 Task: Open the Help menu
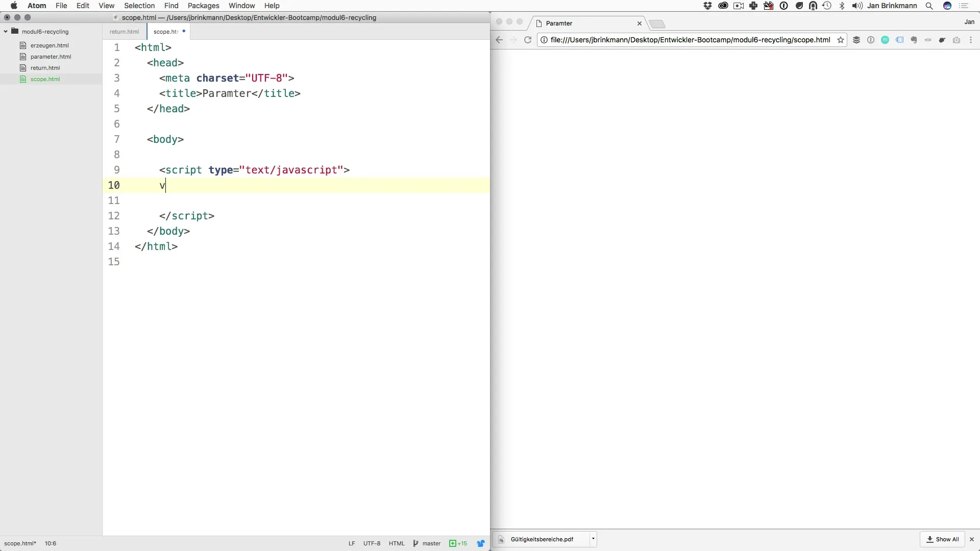tap(272, 6)
